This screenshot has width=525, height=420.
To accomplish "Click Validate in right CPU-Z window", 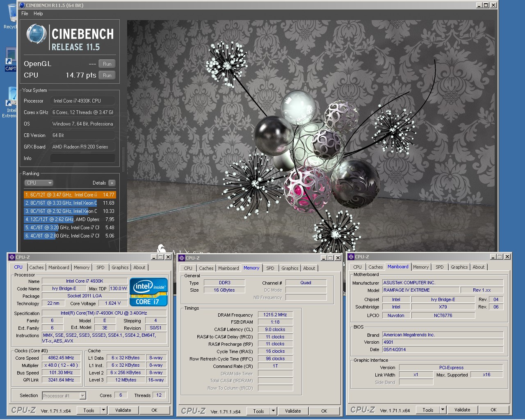I will click(462, 410).
